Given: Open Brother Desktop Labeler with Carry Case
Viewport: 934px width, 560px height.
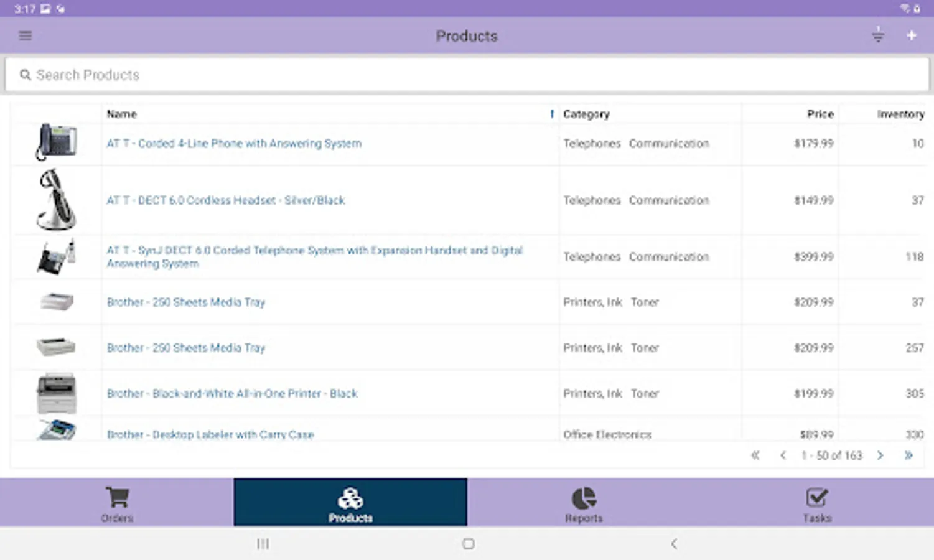Looking at the screenshot, I should [x=210, y=434].
